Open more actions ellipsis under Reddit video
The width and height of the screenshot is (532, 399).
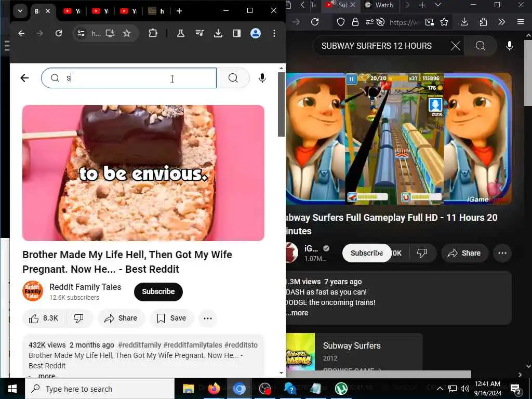[208, 318]
